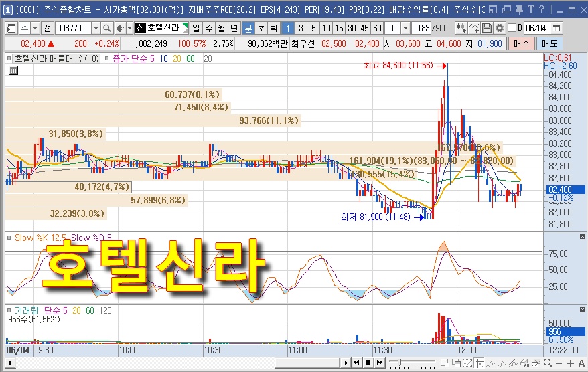The height and width of the screenshot is (372, 588).
Task: Click the overlapping windows icon in bottom toolbar
Action: point(456,363)
